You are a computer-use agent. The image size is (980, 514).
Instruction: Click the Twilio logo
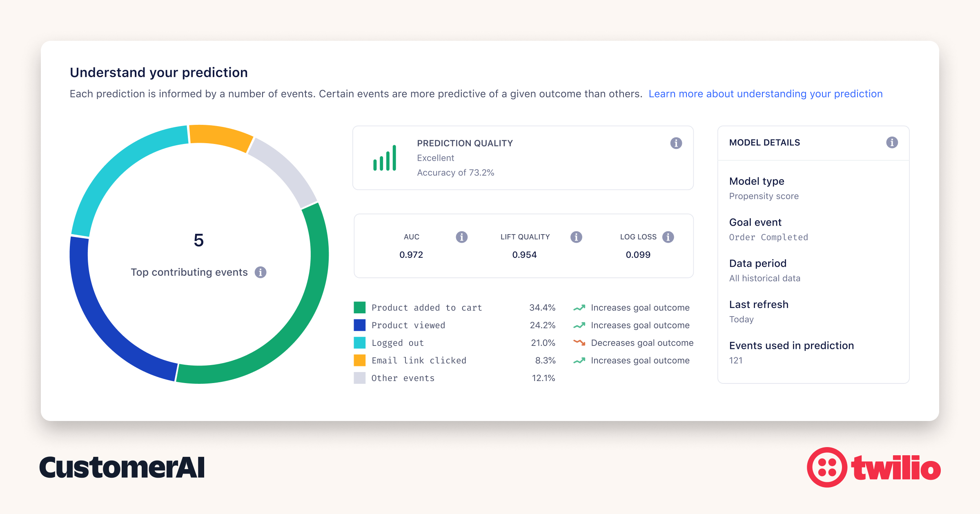pyautogui.click(x=874, y=467)
